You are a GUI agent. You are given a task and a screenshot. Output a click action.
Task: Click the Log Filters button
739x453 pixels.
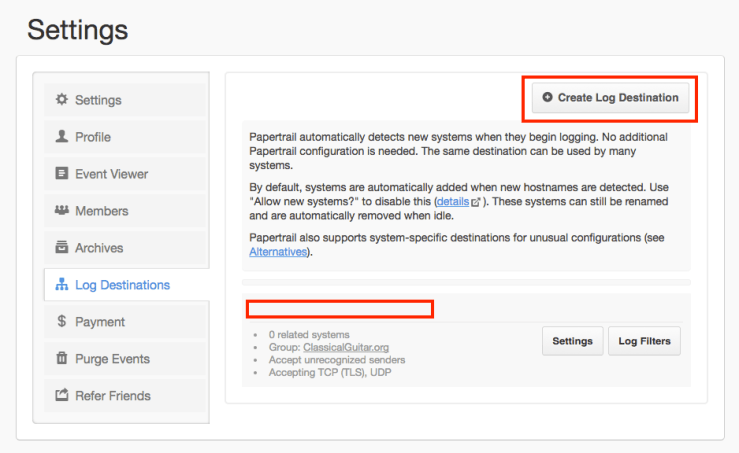[x=643, y=341]
